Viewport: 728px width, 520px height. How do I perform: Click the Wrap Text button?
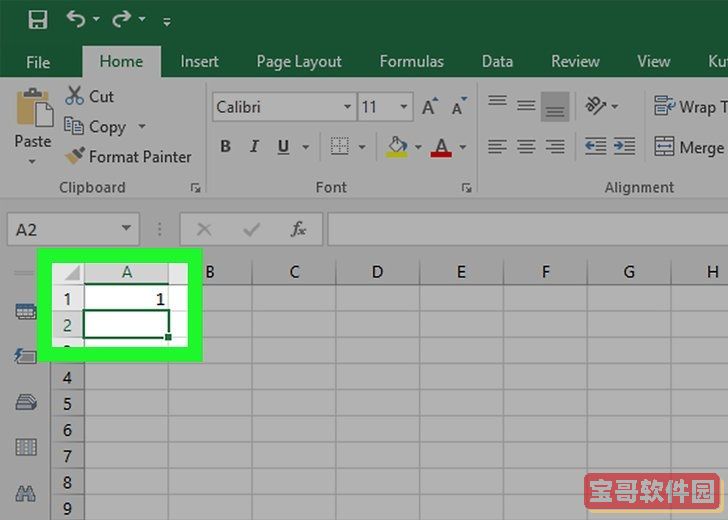coord(690,107)
